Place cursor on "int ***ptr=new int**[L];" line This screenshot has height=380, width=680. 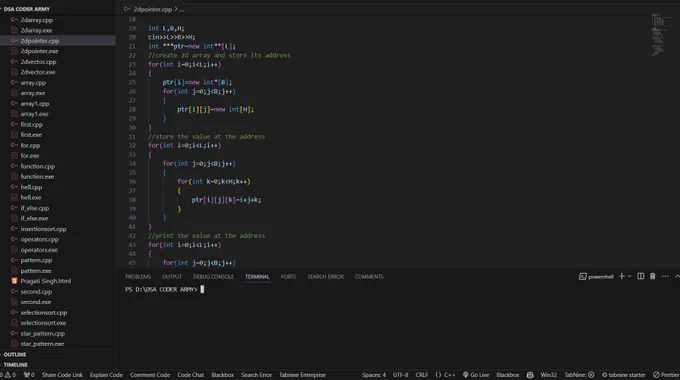(192, 46)
